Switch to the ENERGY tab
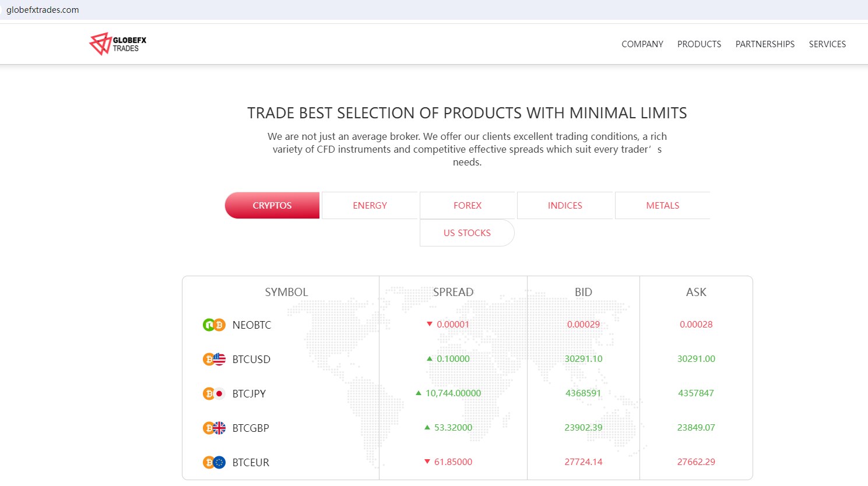This screenshot has height=486, width=868. click(x=370, y=206)
